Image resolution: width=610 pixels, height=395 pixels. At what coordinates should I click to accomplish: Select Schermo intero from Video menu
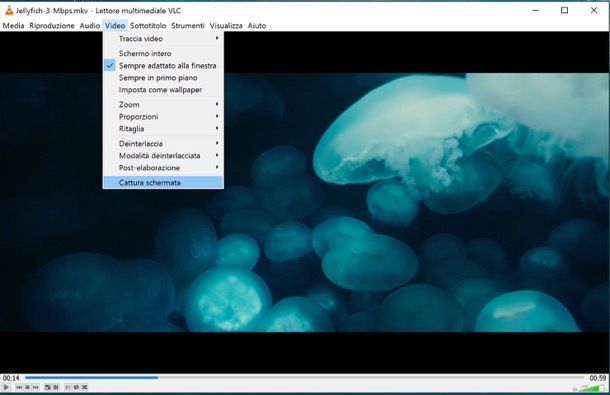163,53
